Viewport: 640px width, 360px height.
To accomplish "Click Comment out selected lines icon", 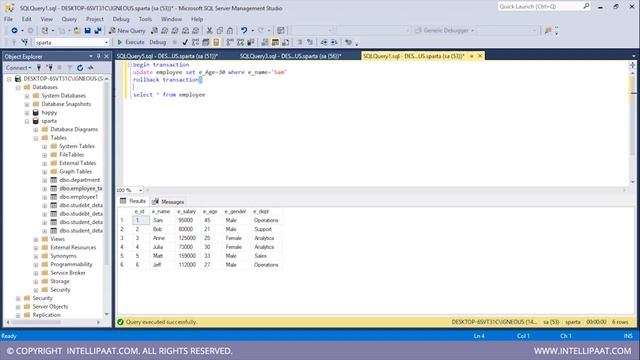I will [300, 42].
